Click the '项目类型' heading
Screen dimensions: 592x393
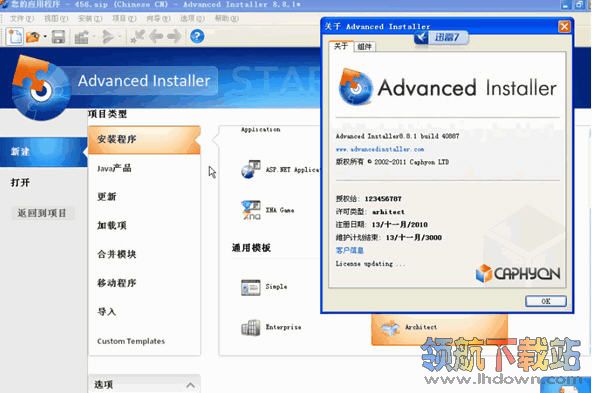108,114
